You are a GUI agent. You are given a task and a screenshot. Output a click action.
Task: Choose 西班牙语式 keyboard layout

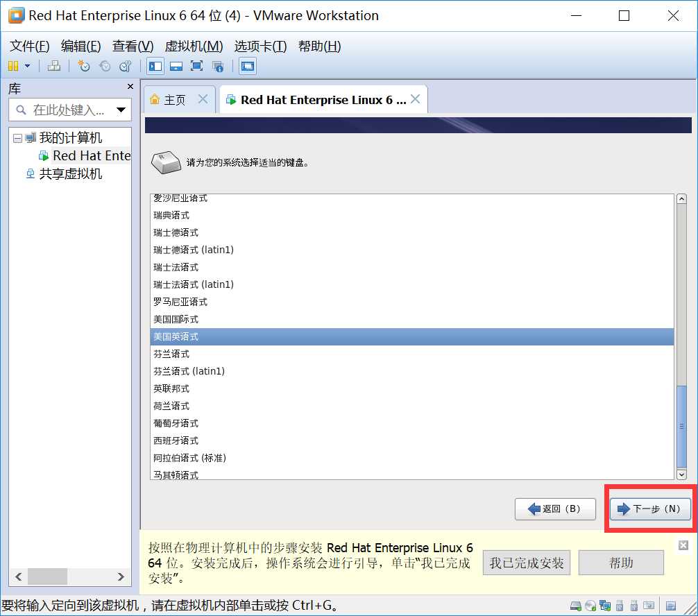click(x=411, y=440)
